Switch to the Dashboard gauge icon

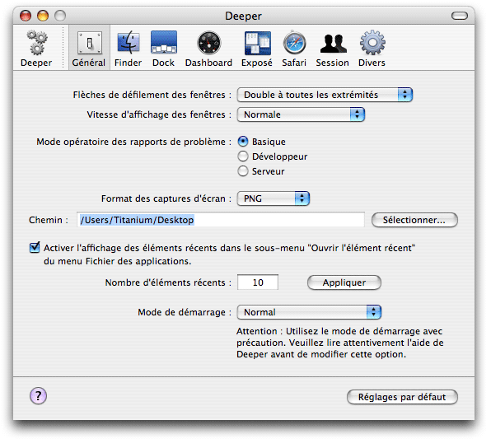click(x=209, y=43)
